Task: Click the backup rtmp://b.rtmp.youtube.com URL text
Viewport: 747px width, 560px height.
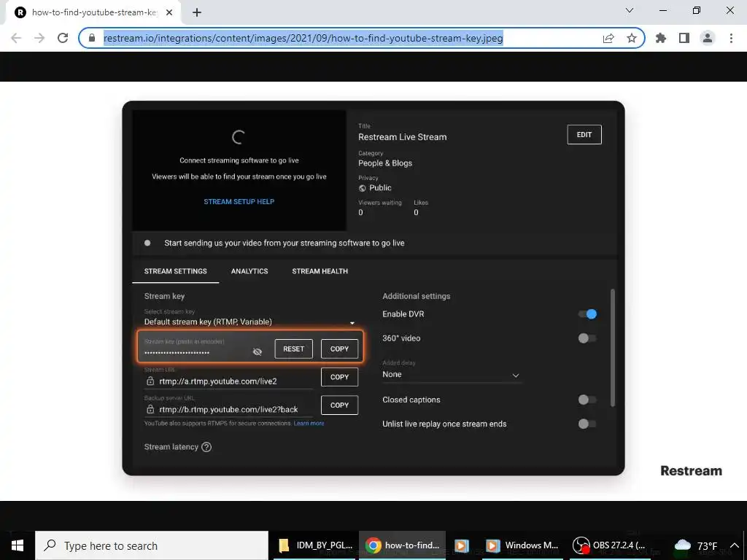Action: (x=228, y=410)
